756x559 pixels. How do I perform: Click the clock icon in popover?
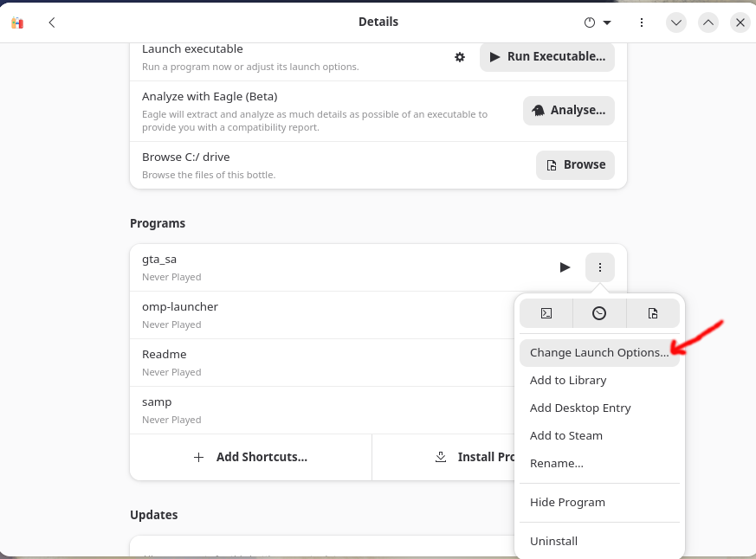tap(599, 314)
